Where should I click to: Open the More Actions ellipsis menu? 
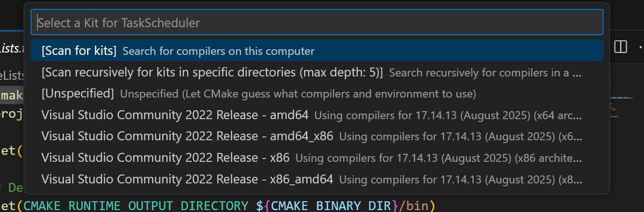point(641,47)
